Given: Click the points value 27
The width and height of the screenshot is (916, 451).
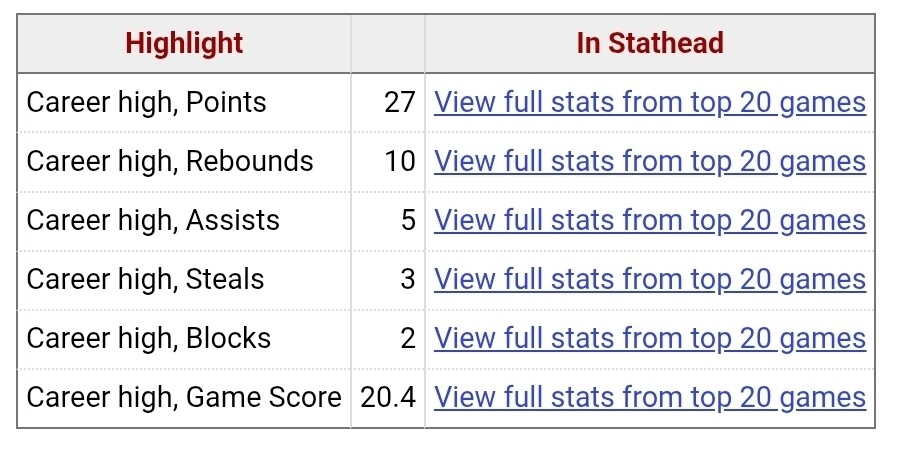Looking at the screenshot, I should 399,102.
